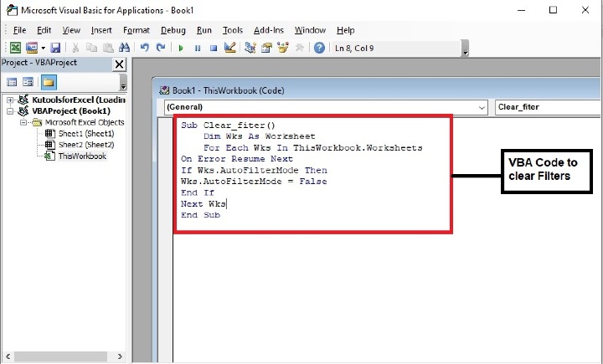Image resolution: width=603 pixels, height=364 pixels.
Task: Click the Paste clipboard icon
Action: (x=108, y=48)
